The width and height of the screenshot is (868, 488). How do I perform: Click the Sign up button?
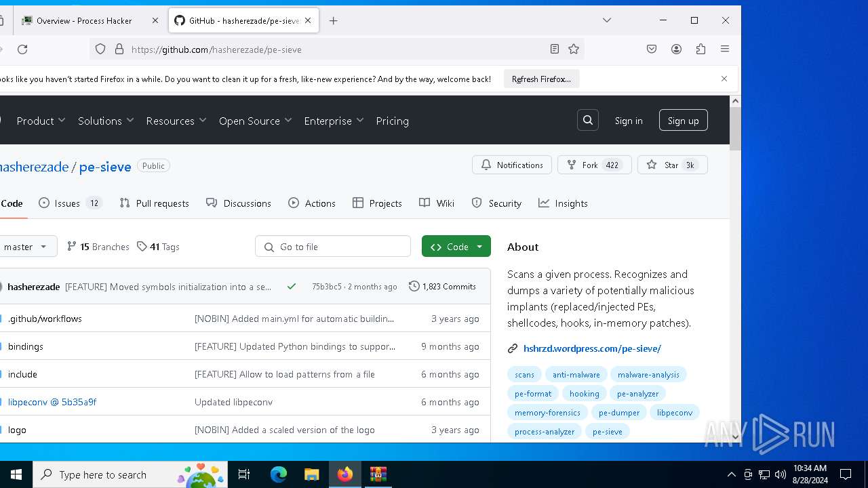pyautogui.click(x=683, y=121)
